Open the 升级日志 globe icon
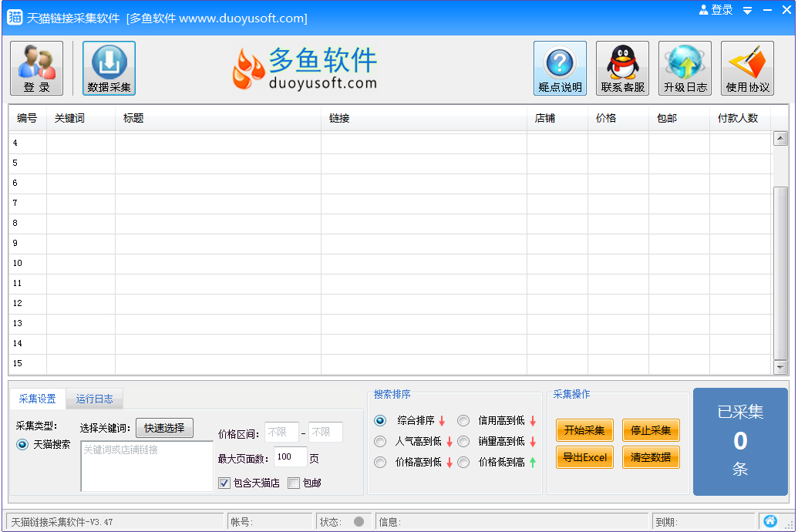Image resolution: width=798 pixels, height=532 pixels. pos(685,68)
